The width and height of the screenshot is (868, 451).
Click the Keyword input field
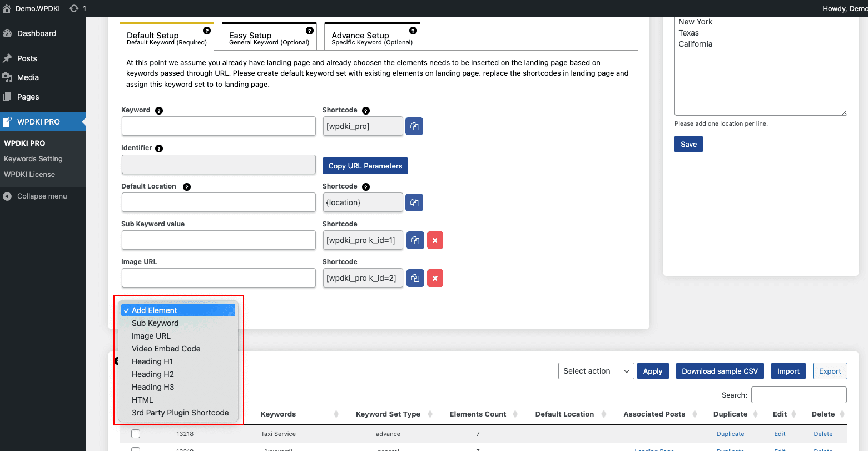[x=219, y=126]
